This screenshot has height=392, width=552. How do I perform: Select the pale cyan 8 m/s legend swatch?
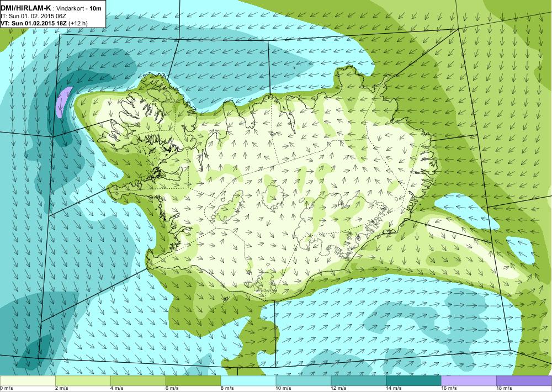coord(248,381)
